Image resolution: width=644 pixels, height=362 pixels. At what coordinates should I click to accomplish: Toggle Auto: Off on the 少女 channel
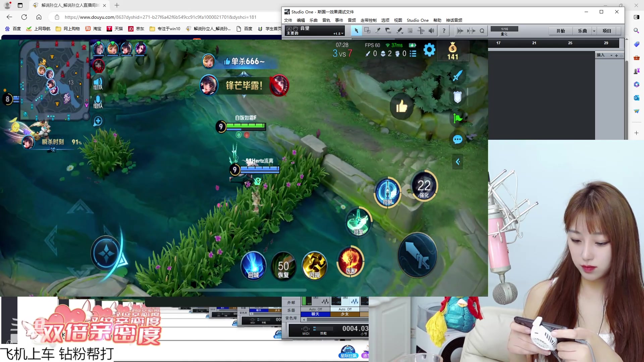(345, 309)
